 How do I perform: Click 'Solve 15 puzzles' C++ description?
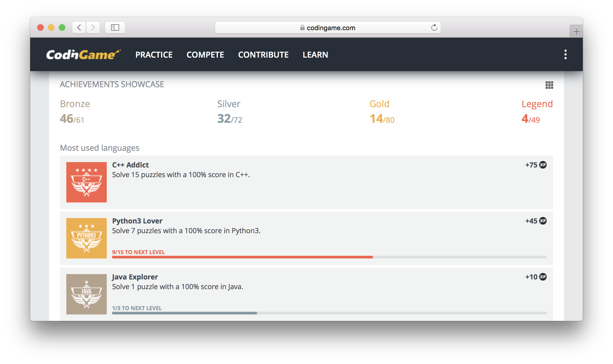[181, 175]
